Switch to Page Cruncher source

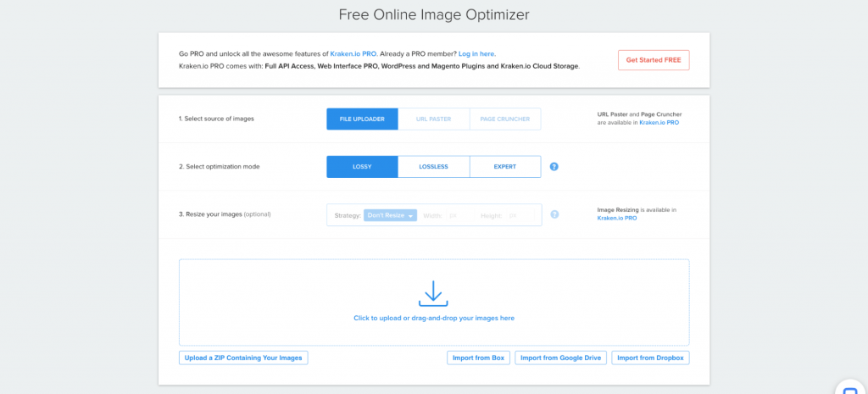click(x=504, y=119)
